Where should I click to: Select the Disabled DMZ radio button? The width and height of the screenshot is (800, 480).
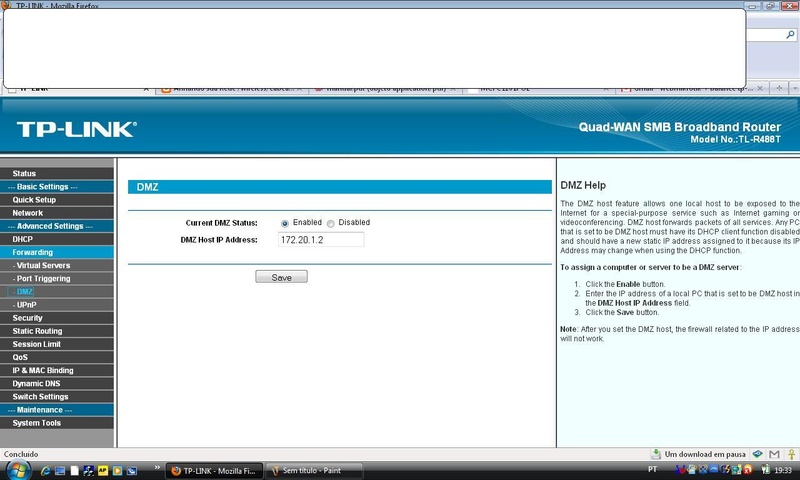pyautogui.click(x=331, y=223)
